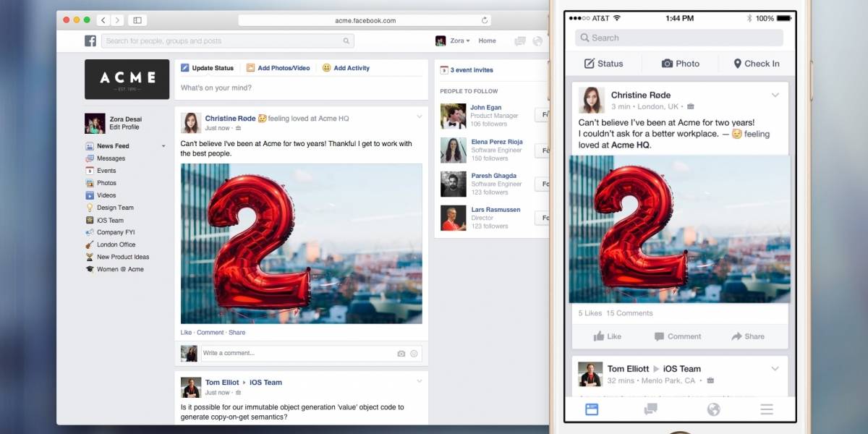This screenshot has height=434, width=868.
Task: Tap the messages icon in the phone bottom bar
Action: pyautogui.click(x=650, y=409)
